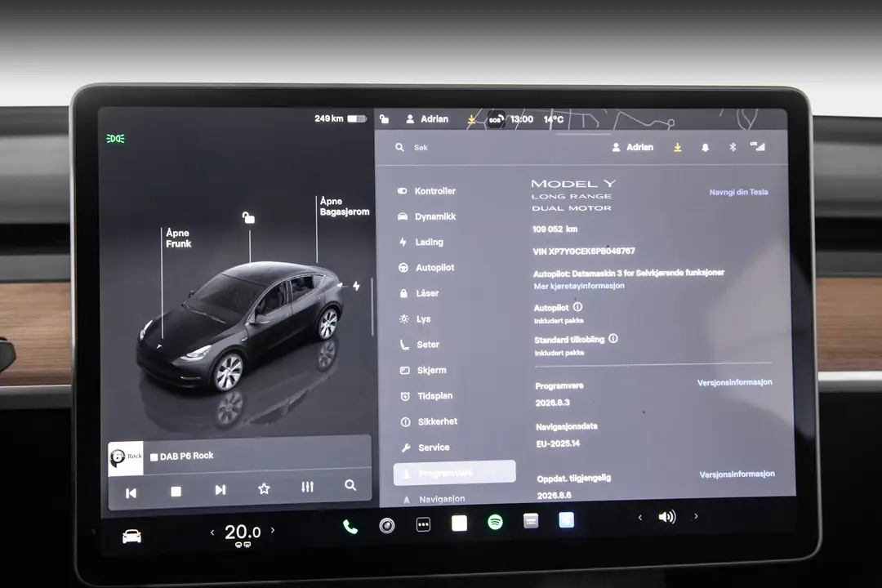Skip to the previous station
882x588 pixels.
(x=131, y=493)
